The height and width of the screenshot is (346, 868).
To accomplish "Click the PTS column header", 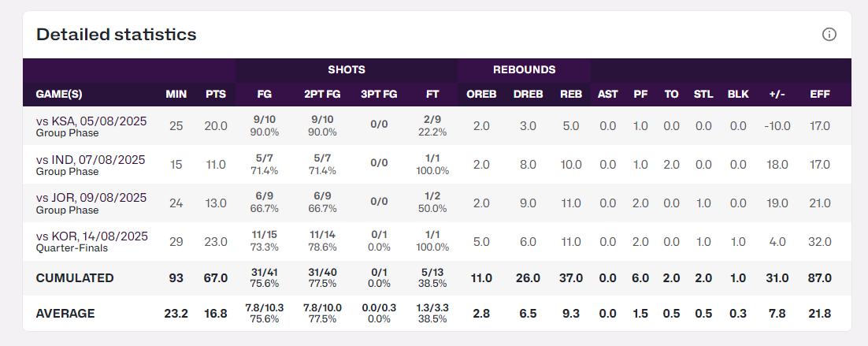I will tap(216, 95).
